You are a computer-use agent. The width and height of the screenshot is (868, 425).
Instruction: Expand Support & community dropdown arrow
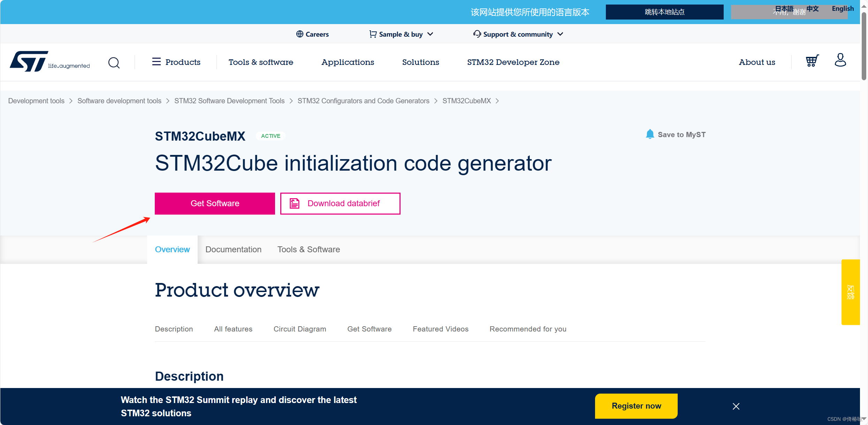(x=560, y=34)
